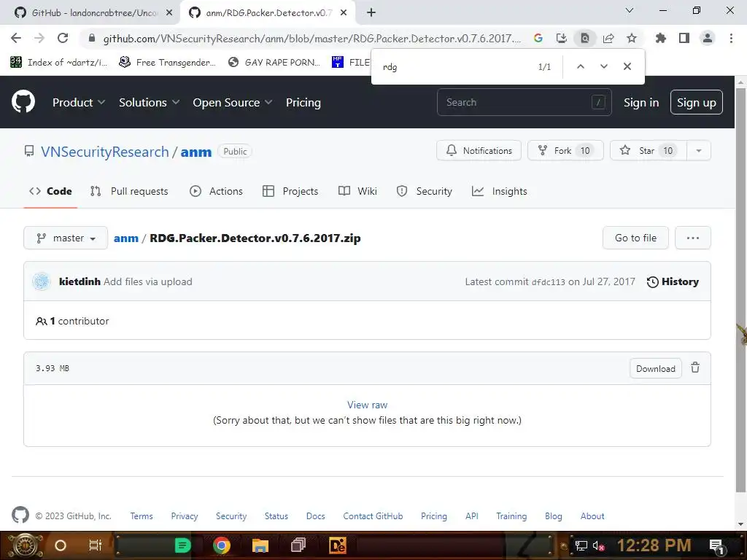This screenshot has height=560, width=747.
Task: Fork the repository with Fork button
Action: pos(565,150)
